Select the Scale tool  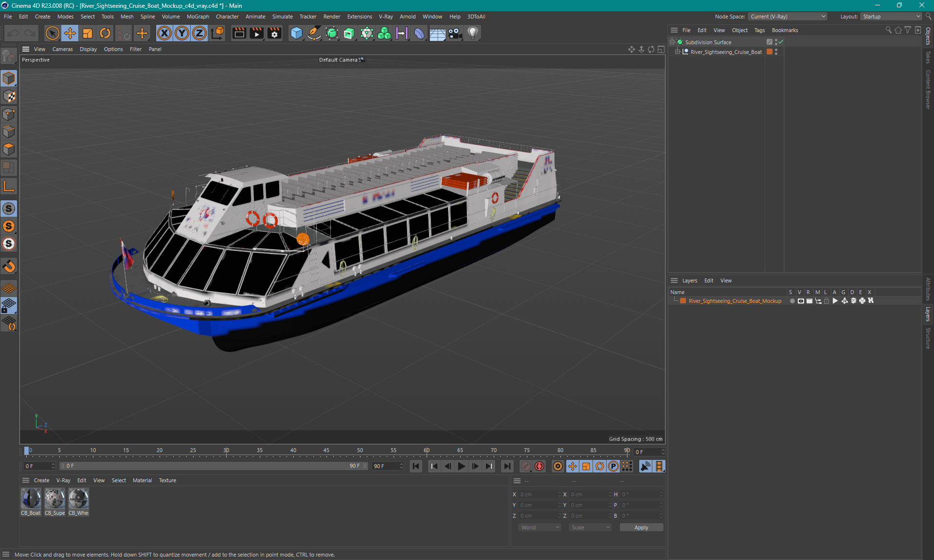(x=88, y=33)
